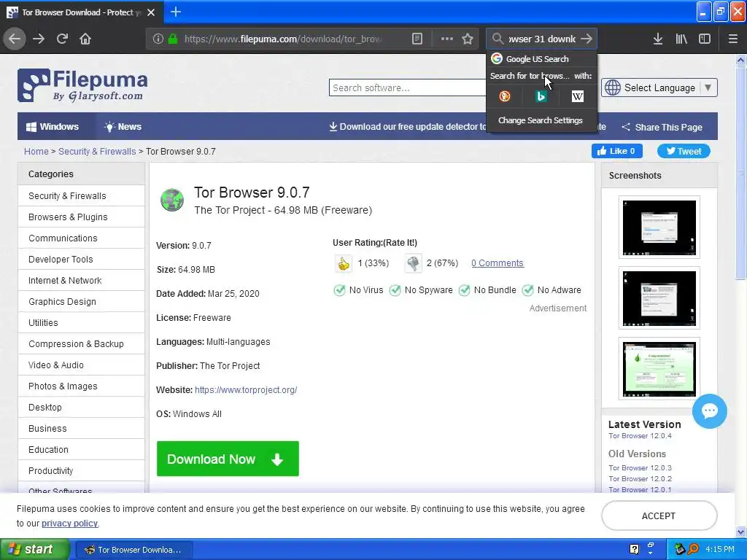Select Tor Browser Download taskbar item
The width and height of the screenshot is (747, 560).
(134, 550)
